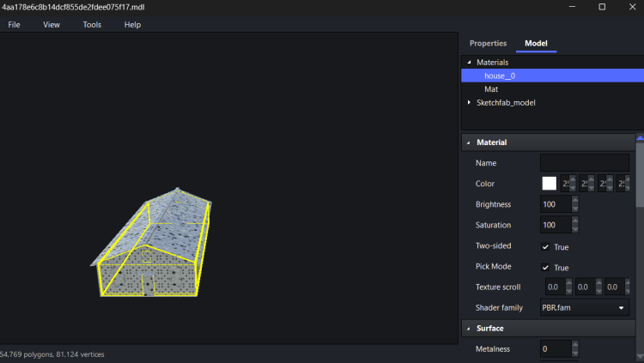Increase Brightness with the up stepper arrow
This screenshot has height=363, width=644.
pos(574,201)
